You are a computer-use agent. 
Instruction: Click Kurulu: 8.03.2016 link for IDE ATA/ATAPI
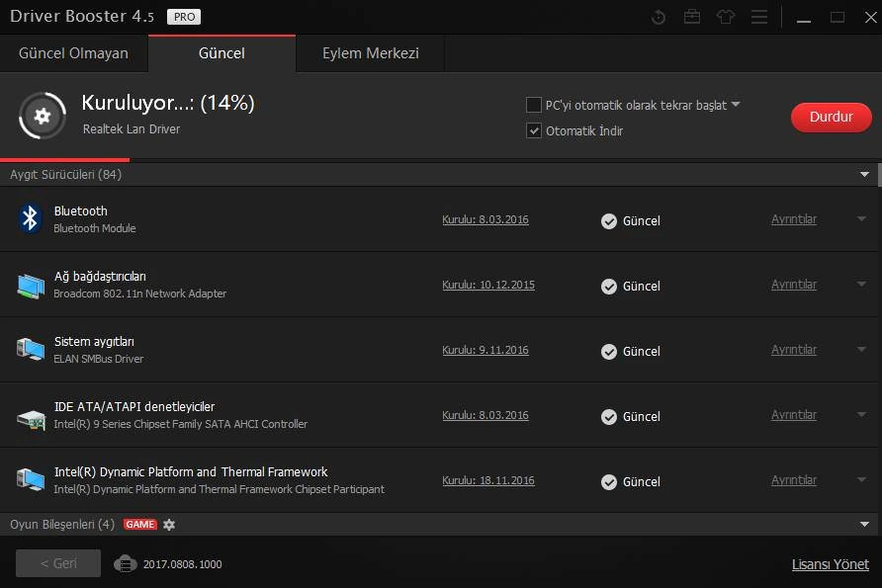coord(485,415)
